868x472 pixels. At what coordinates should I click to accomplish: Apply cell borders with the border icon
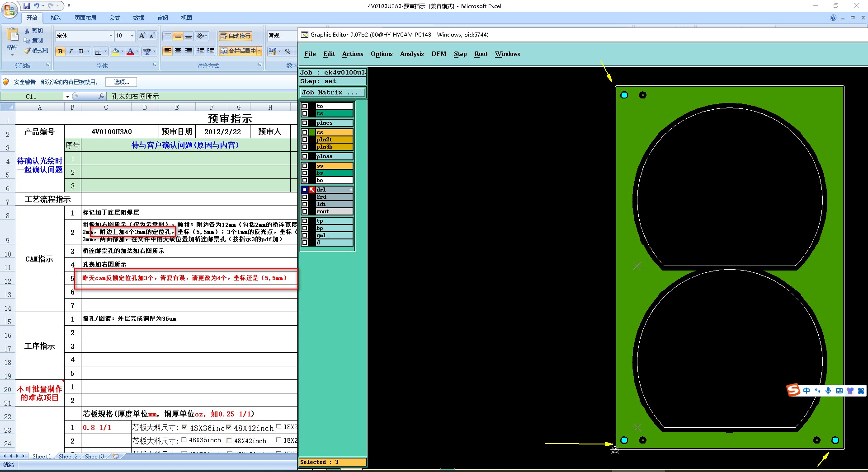click(x=98, y=51)
